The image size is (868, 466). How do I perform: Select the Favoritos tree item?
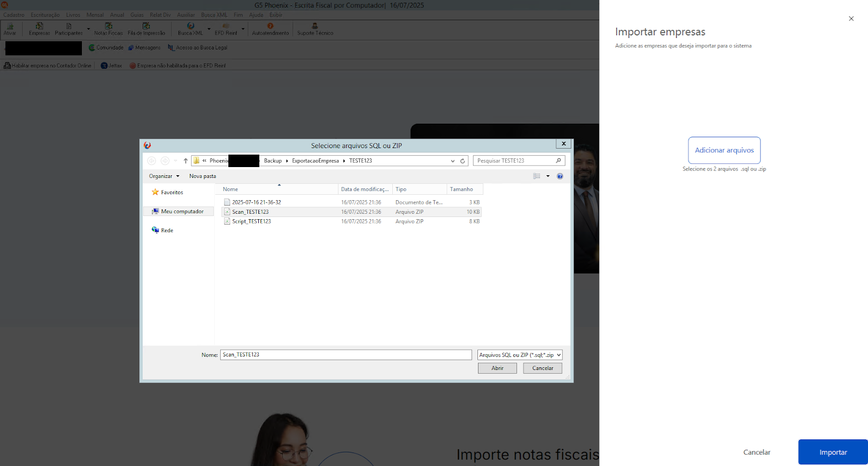point(168,192)
